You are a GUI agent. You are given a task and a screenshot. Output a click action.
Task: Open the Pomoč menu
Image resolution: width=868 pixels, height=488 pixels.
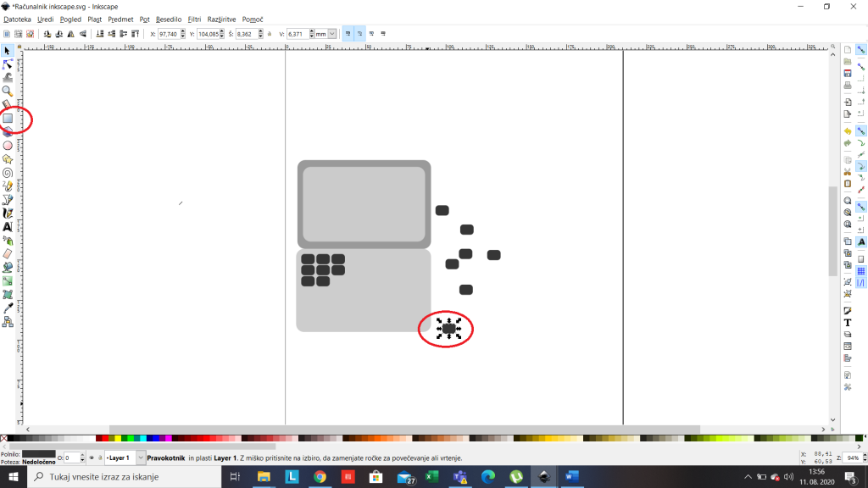pyautogui.click(x=253, y=19)
